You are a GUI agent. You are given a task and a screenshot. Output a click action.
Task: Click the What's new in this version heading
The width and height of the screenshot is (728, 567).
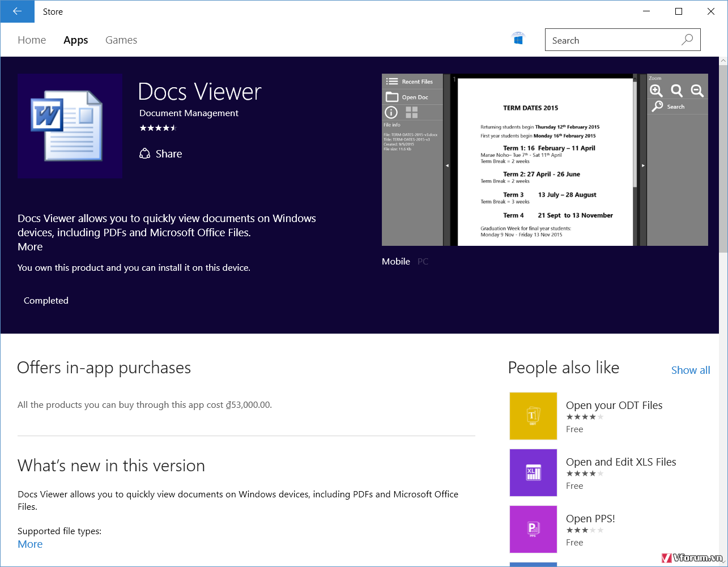(111, 466)
